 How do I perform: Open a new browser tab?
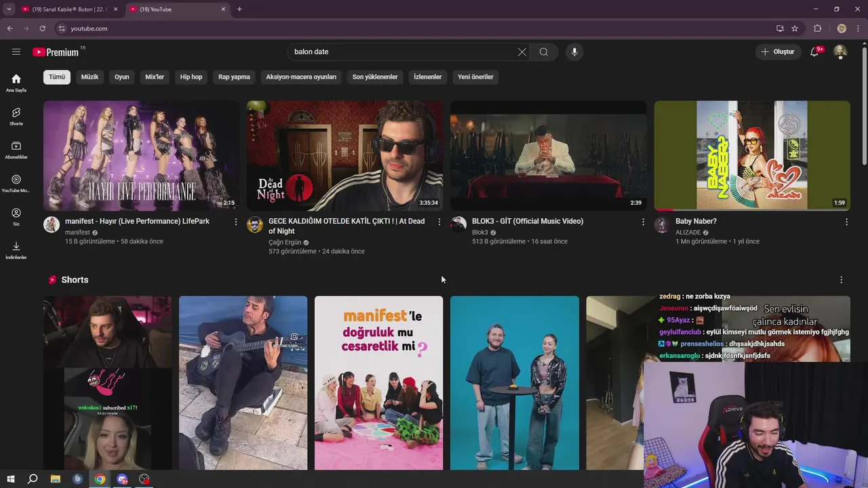click(239, 9)
